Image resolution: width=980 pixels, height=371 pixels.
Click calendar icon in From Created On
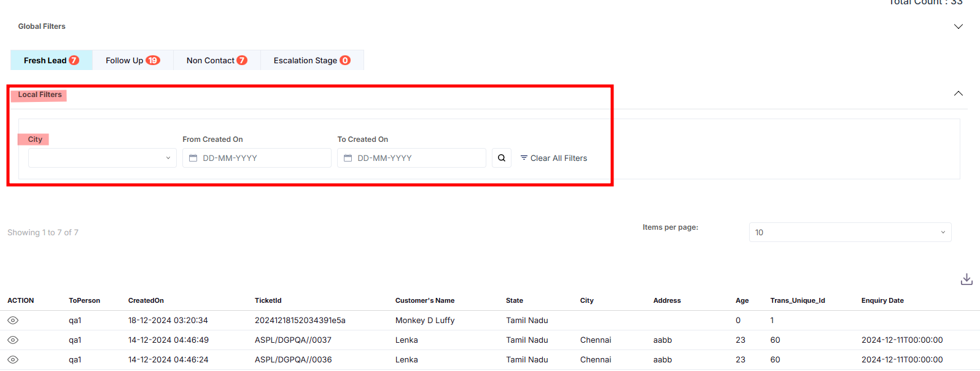point(193,158)
